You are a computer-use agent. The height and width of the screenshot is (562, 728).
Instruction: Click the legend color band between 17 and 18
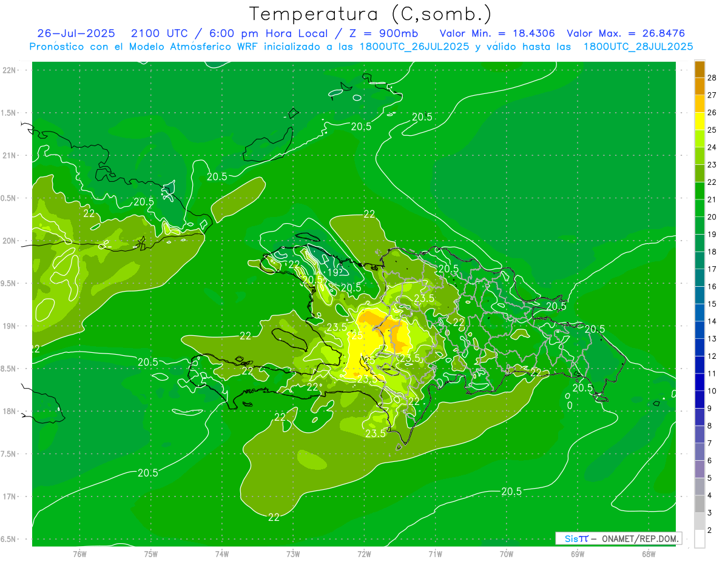pyautogui.click(x=699, y=260)
